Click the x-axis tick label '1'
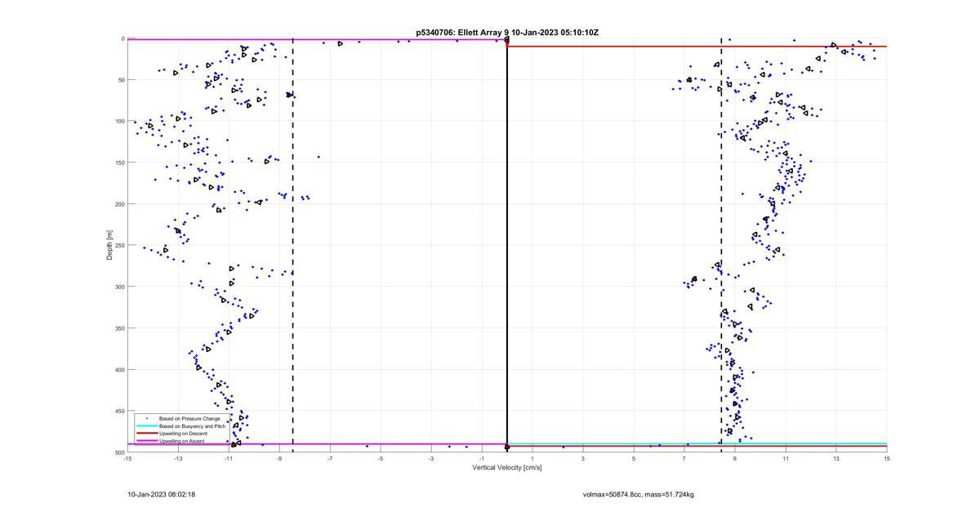 click(532, 458)
